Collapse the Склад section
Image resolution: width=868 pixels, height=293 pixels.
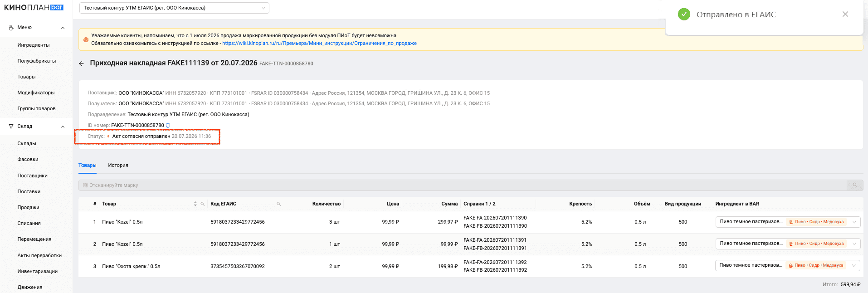click(x=63, y=127)
